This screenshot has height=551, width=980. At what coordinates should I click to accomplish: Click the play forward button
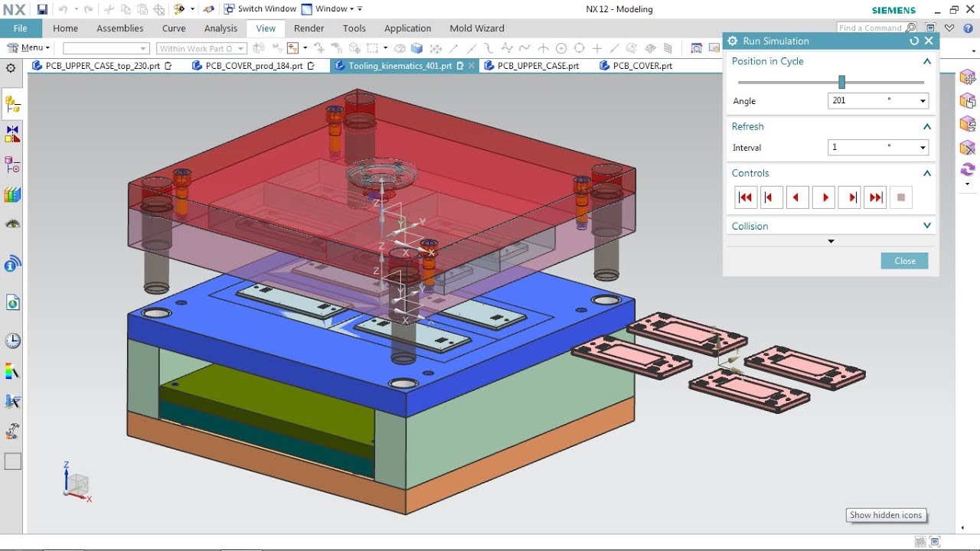click(x=824, y=197)
